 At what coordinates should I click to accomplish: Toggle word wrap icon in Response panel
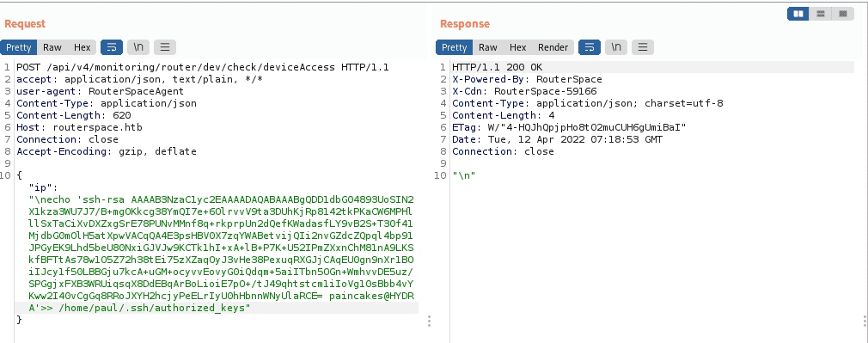(x=590, y=47)
